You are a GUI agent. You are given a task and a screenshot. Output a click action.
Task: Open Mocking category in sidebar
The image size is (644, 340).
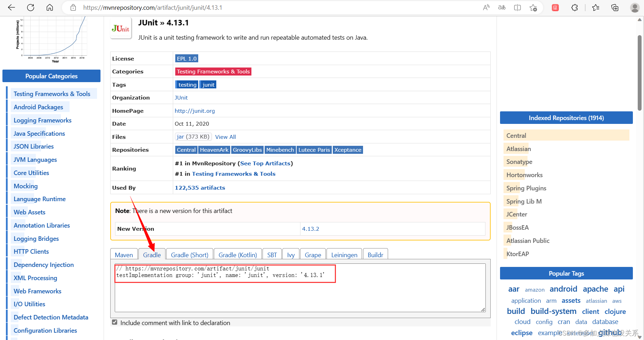(26, 186)
